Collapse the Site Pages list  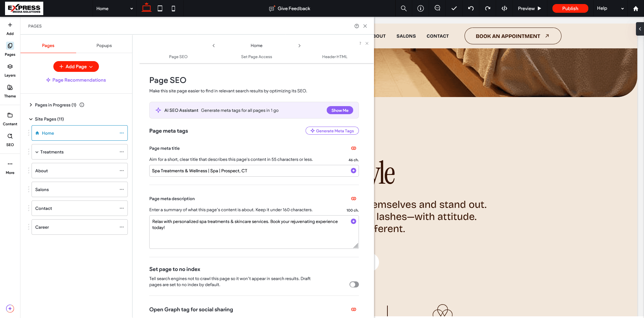[x=31, y=119]
